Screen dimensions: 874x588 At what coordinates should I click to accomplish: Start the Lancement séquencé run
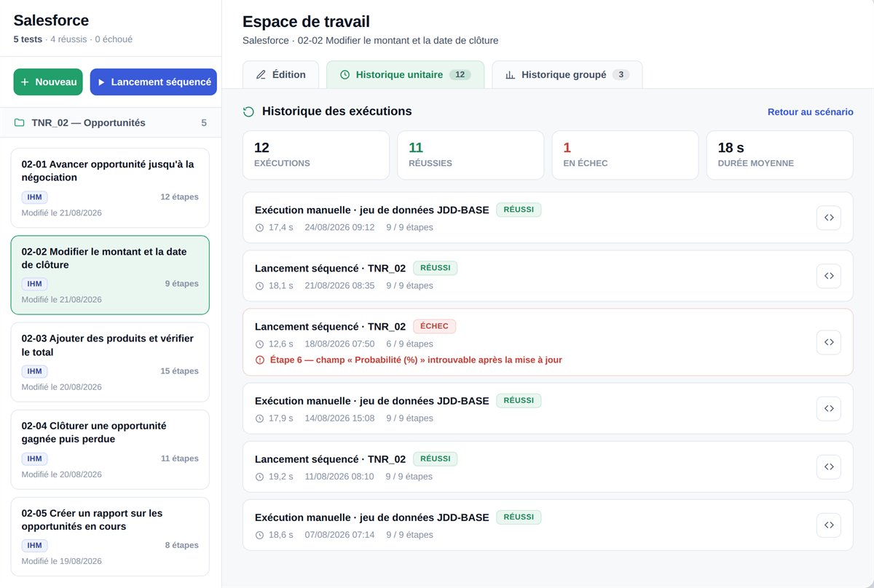coord(154,82)
